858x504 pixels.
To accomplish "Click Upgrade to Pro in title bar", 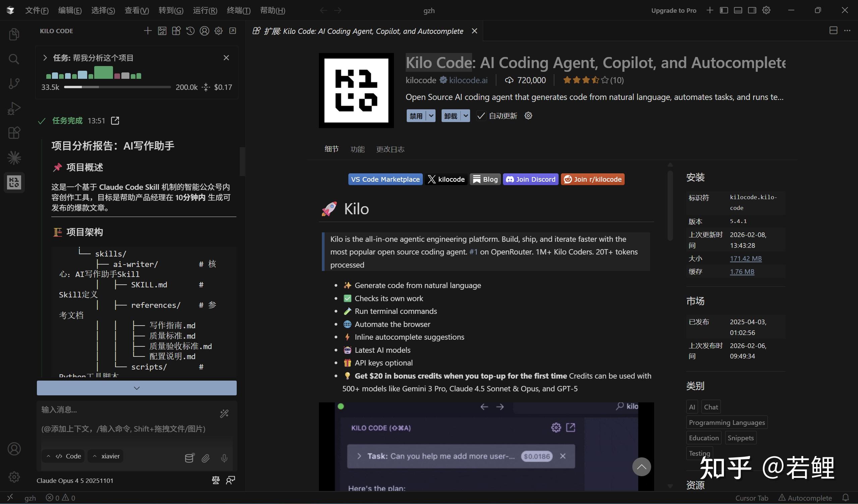I will [674, 10].
